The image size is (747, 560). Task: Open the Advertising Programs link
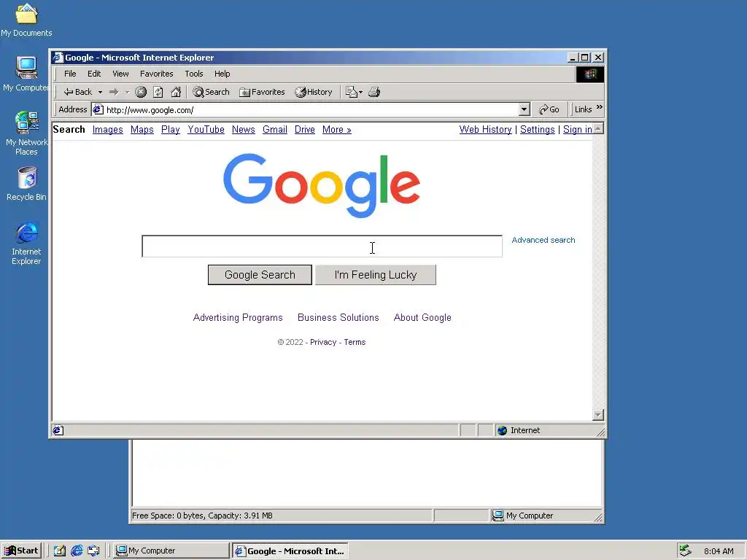click(238, 318)
